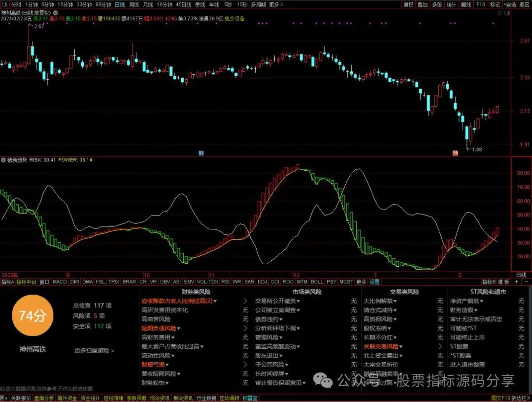Image resolution: width=532 pixels, height=402 pixels.
Task: Open 资金统计 bottom tab
Action: [90, 398]
